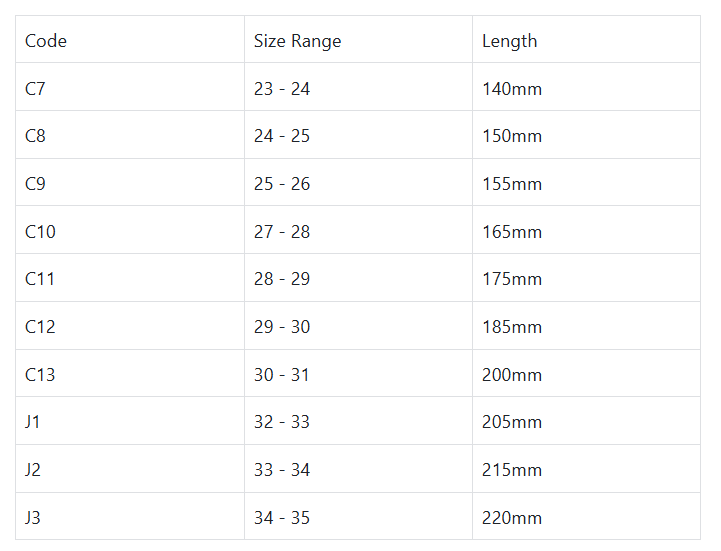Image resolution: width=721 pixels, height=551 pixels.
Task: Click the Size Range column header
Action: click(297, 41)
